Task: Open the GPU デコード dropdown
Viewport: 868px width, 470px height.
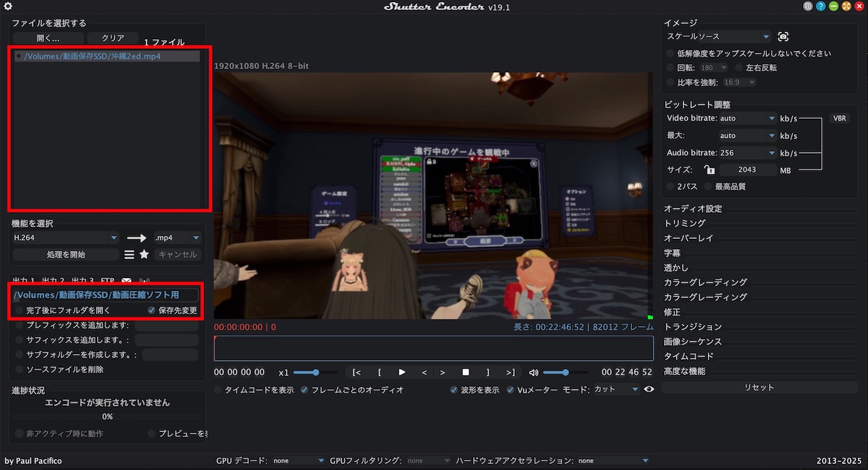Action: [298, 461]
